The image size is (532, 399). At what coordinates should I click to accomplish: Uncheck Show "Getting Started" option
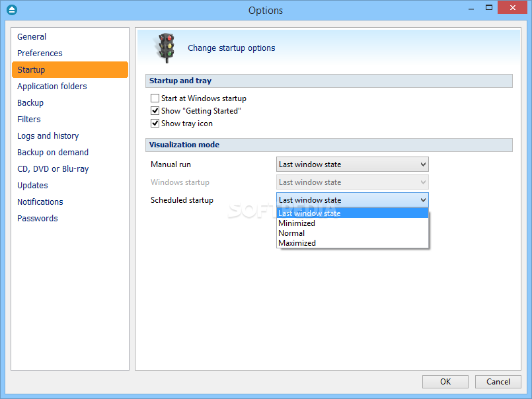pos(155,111)
